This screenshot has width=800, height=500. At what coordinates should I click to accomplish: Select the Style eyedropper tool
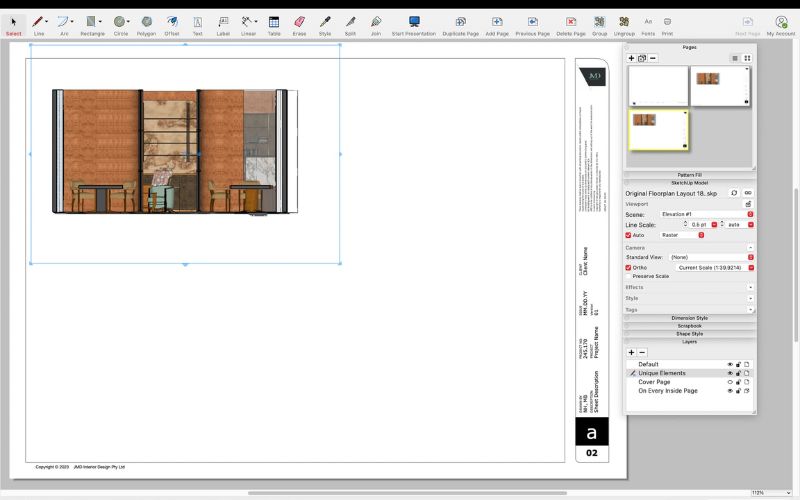[x=325, y=25]
